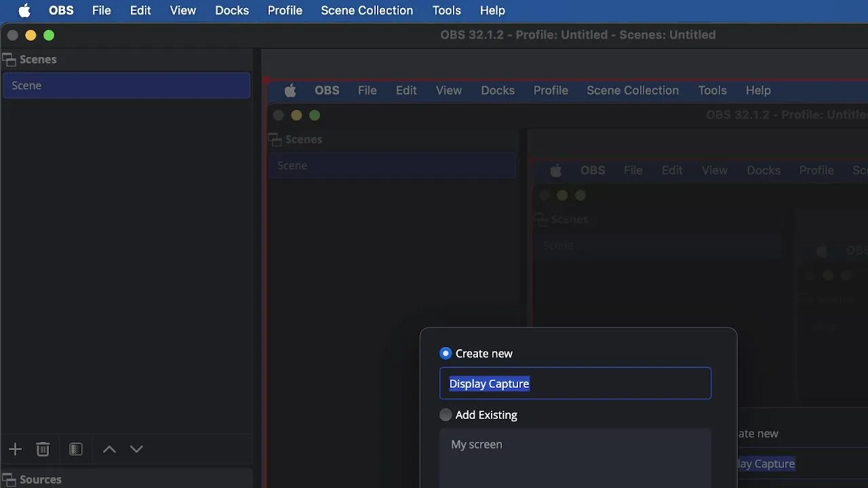Viewport: 868px width, 488px height.
Task: Click the Scenes dock panel icon
Action: (9, 59)
